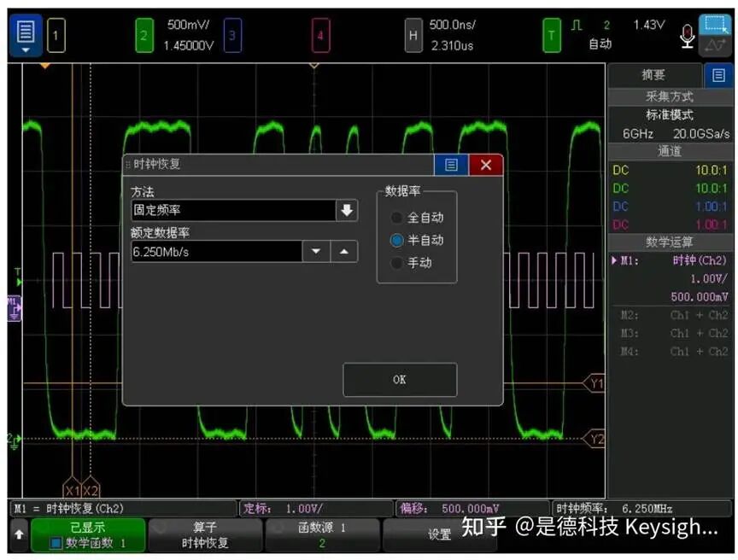Click the 1.43V trigger level value

[x=648, y=25]
